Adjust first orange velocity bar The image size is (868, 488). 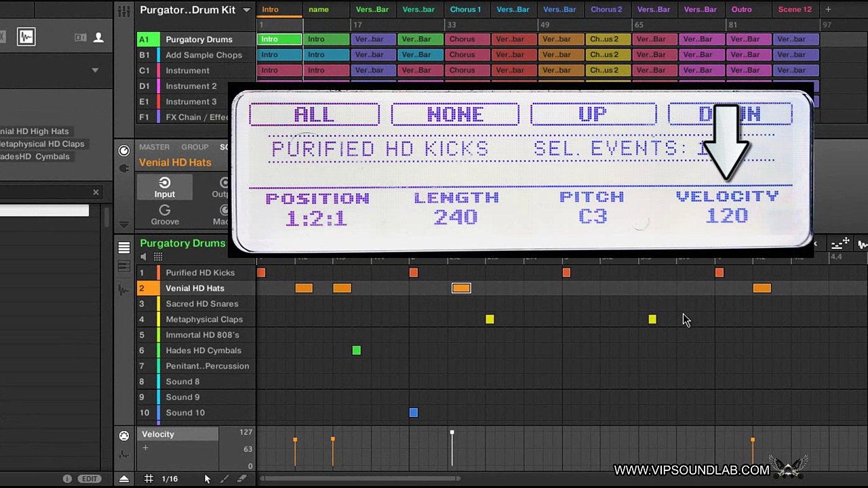point(295,452)
